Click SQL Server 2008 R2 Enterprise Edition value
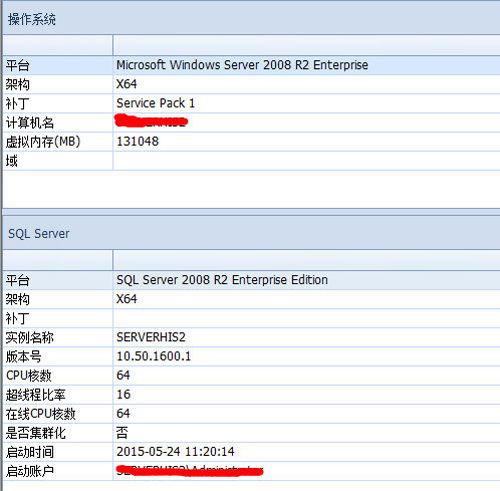This screenshot has width=500, height=491. (x=222, y=280)
